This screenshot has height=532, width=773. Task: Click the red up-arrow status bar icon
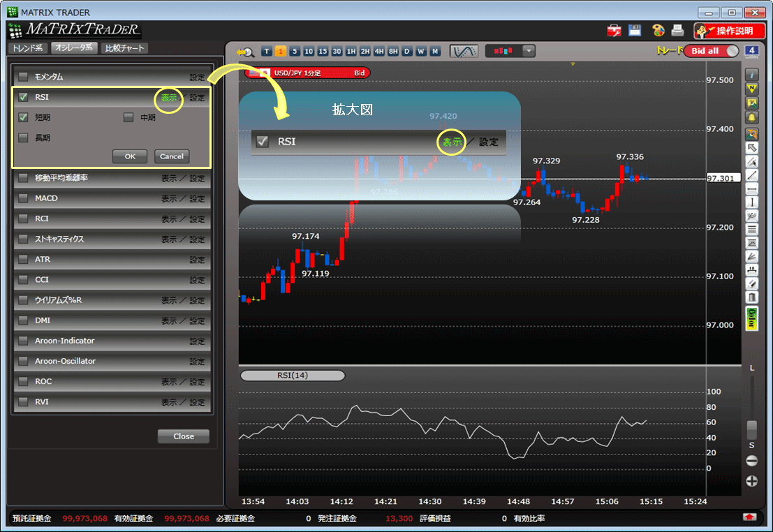[749, 517]
